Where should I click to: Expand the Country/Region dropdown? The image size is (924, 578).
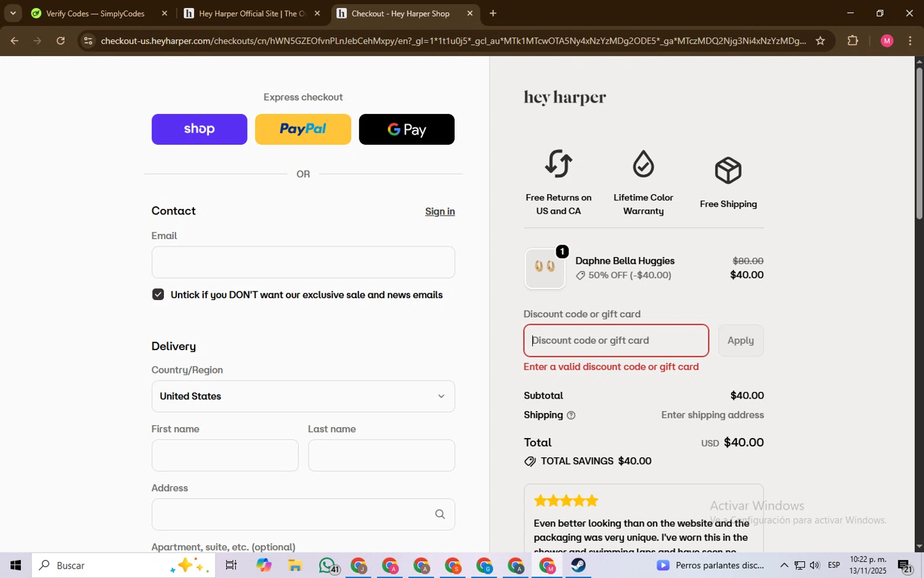302,396
